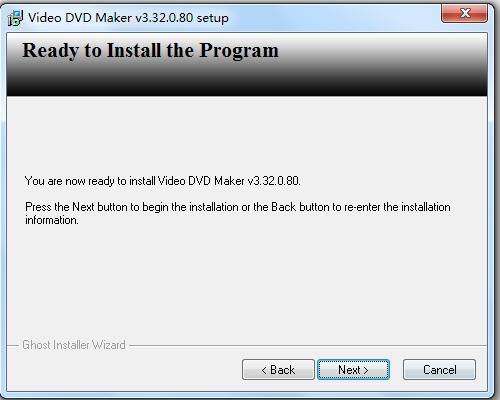Click the 'You are now ready to install' sentence

tap(163, 181)
